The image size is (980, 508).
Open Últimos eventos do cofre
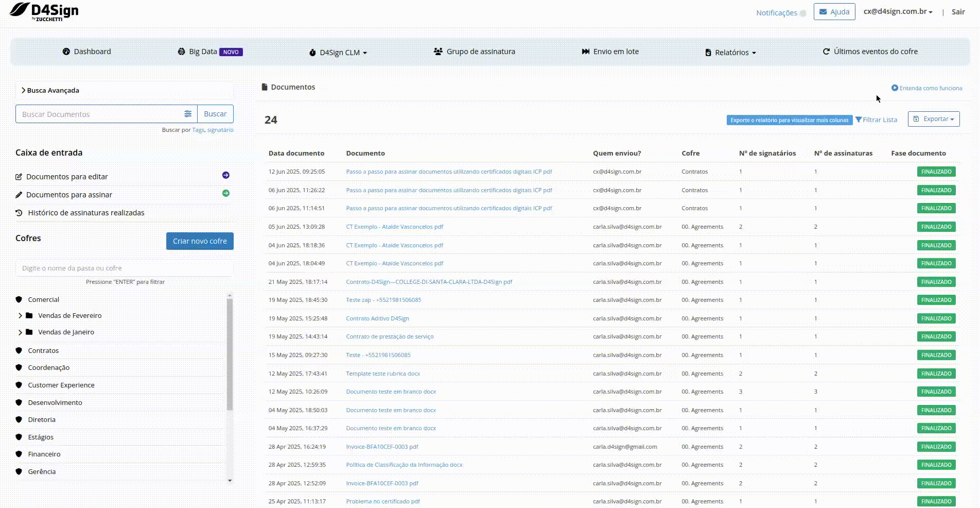870,52
